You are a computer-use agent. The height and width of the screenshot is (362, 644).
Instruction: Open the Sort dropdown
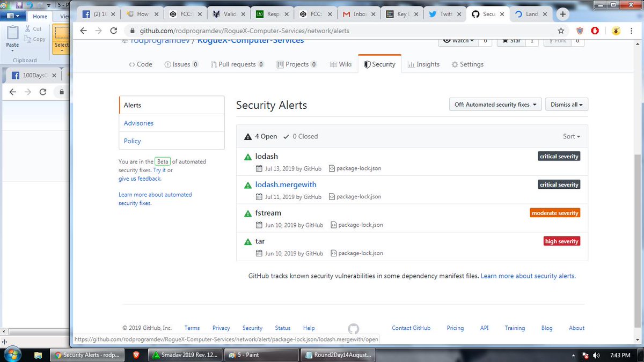click(572, 136)
